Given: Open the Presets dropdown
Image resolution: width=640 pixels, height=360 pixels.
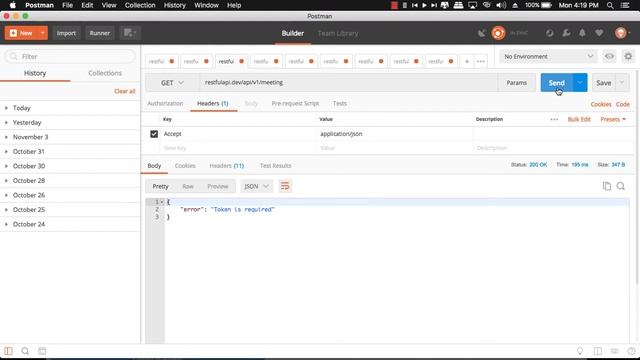Looking at the screenshot, I should click(613, 120).
